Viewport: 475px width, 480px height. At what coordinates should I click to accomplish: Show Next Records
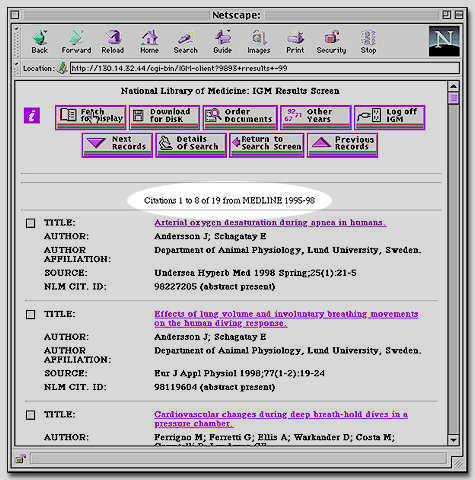click(x=117, y=145)
